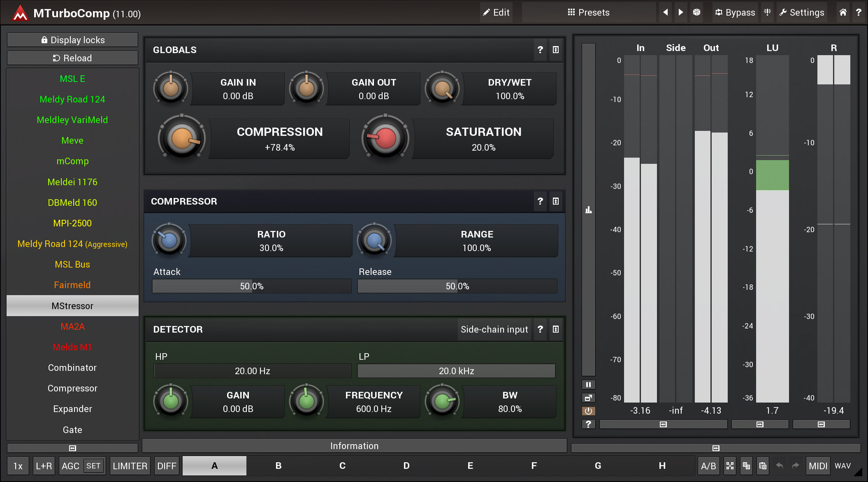This screenshot has width=868, height=482.
Task: Click the Edit pencil icon
Action: click(x=496, y=12)
